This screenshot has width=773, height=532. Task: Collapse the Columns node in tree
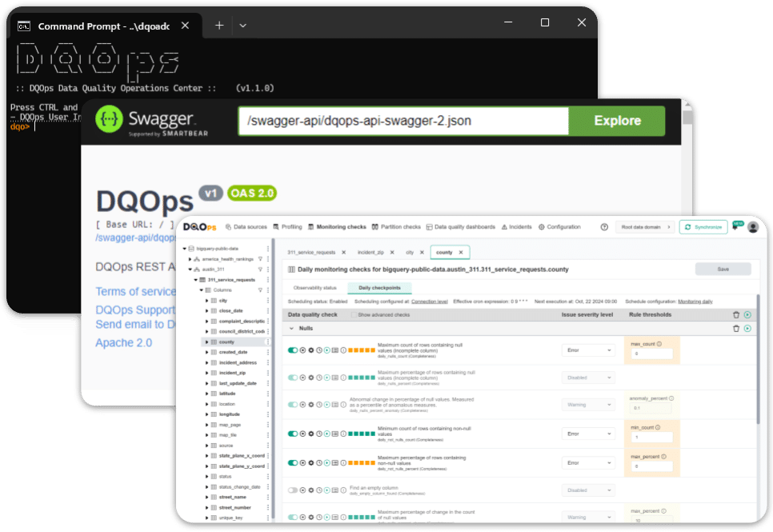point(201,290)
